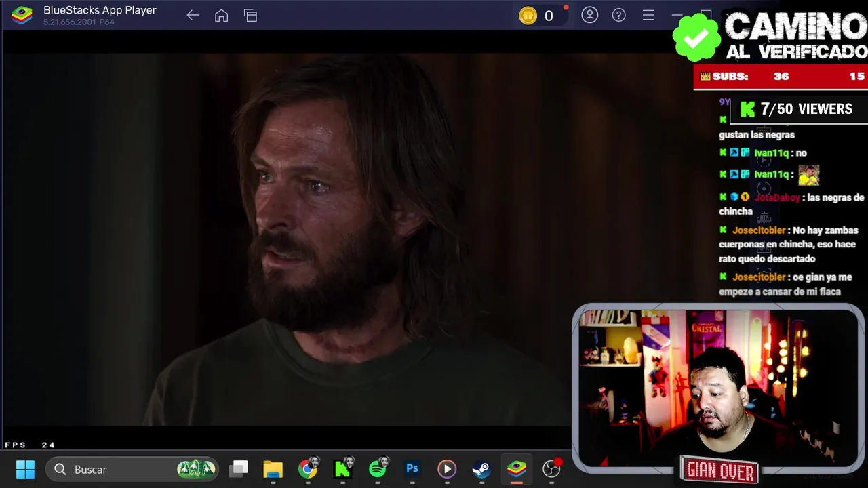Open the BlueStacks home screen icon
Image resolution: width=868 pixels, height=488 pixels.
click(x=221, y=16)
